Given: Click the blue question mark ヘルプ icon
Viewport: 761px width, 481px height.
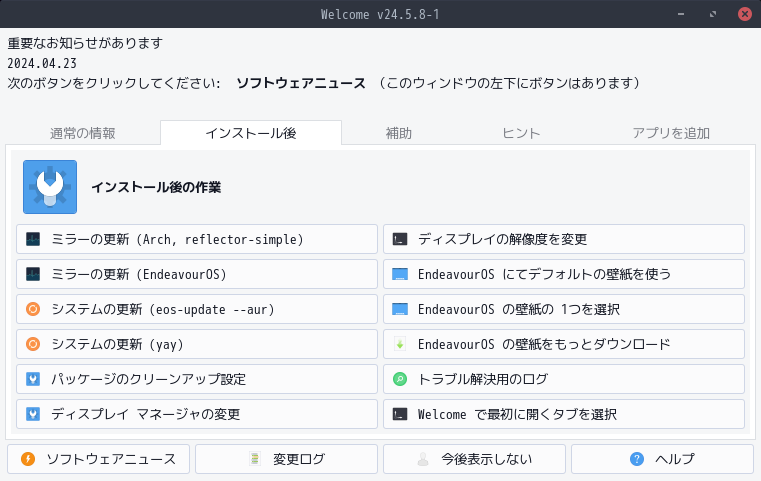Looking at the screenshot, I should coord(637,459).
